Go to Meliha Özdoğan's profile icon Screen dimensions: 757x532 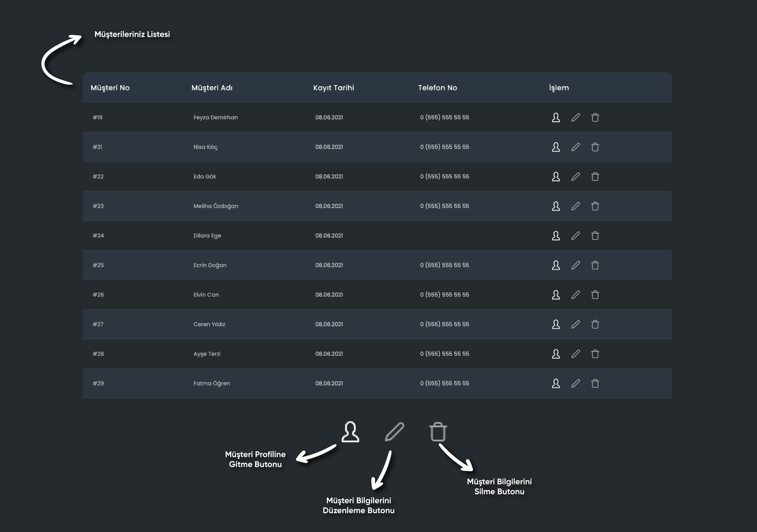pos(556,206)
